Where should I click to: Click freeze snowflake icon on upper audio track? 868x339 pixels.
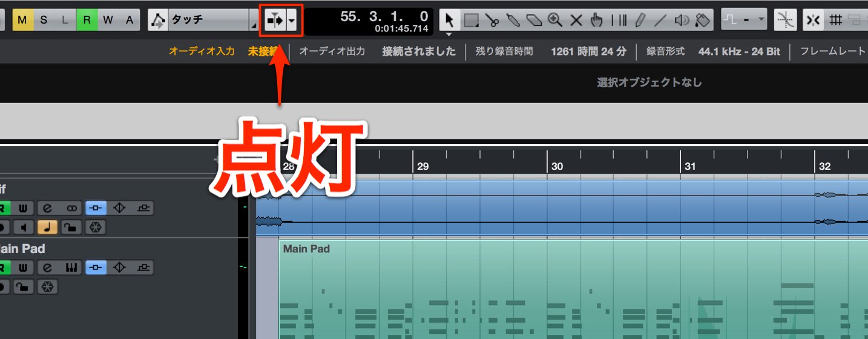95,228
